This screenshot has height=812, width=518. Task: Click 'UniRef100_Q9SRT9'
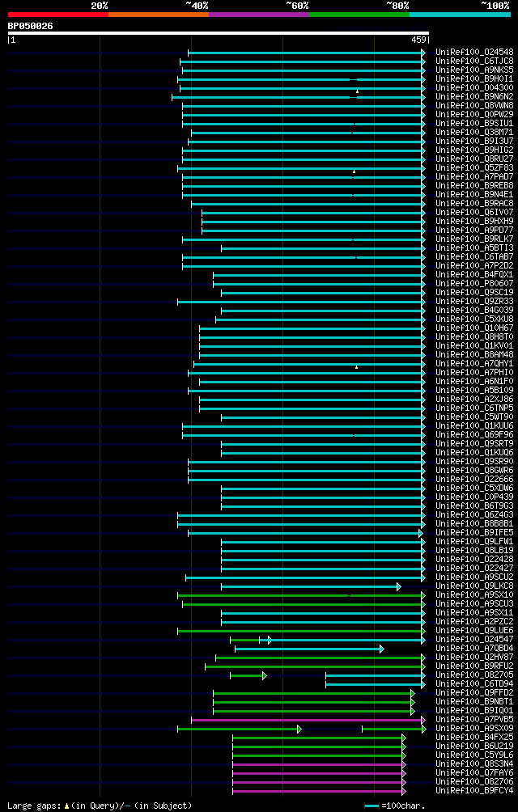coord(474,444)
